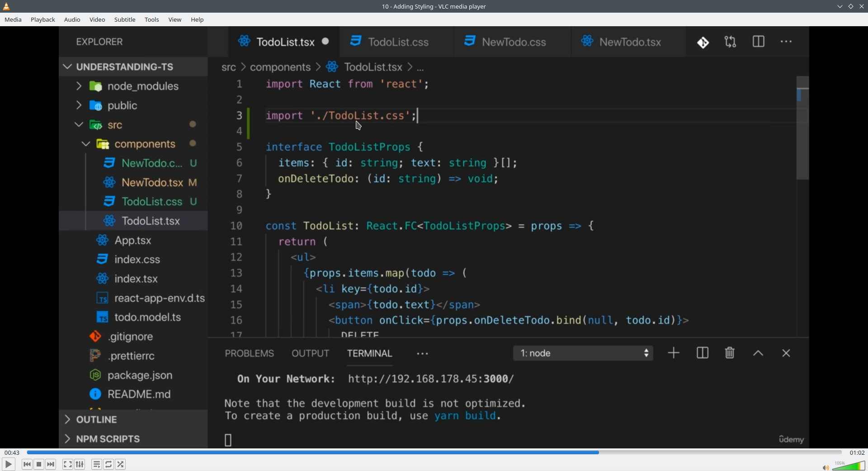
Task: Open package.json file
Action: click(133, 375)
